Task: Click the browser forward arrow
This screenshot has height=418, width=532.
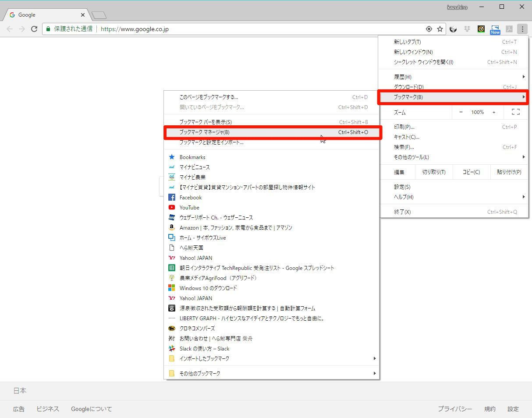Action: tap(22, 29)
